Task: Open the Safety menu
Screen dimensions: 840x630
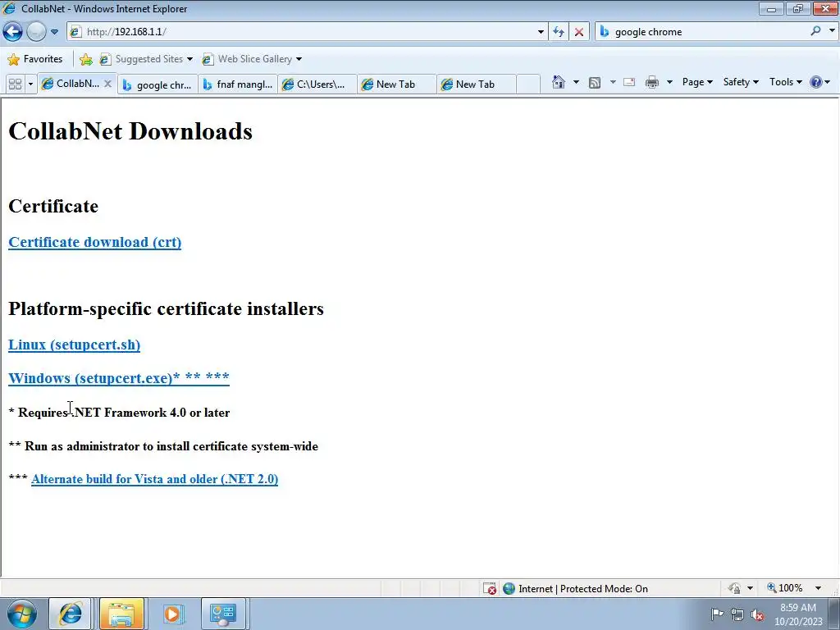Action: (741, 82)
